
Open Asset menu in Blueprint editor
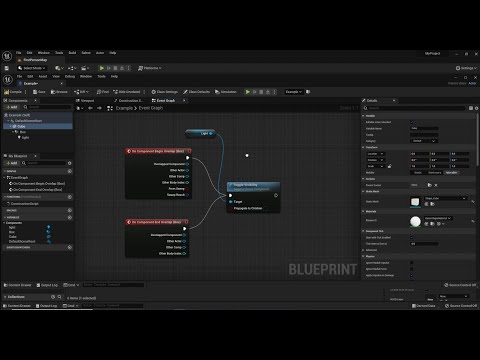[x=43, y=76]
